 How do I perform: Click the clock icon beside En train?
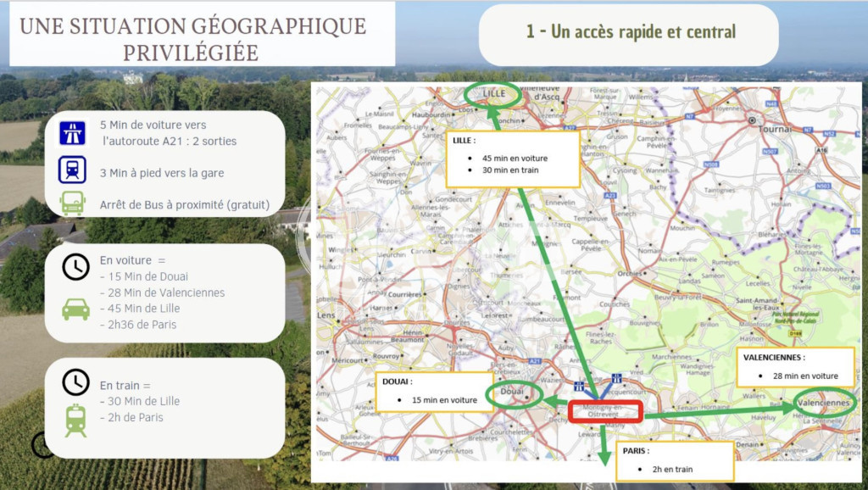[x=75, y=382]
